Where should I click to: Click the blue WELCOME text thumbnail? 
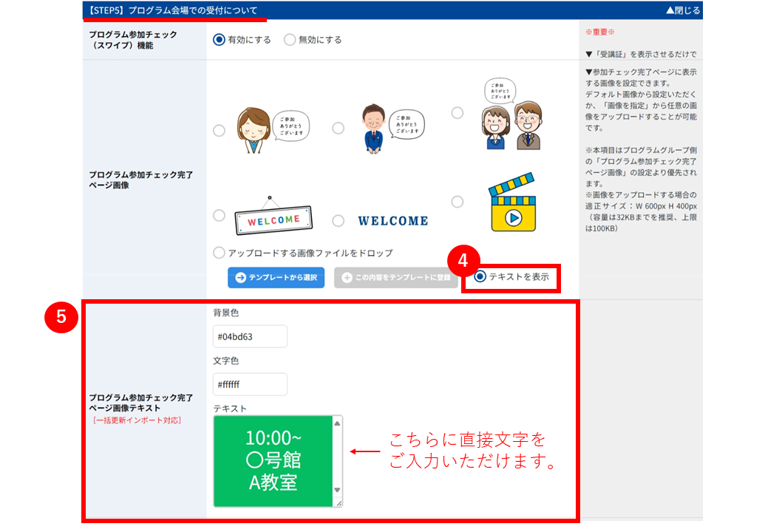[393, 221]
